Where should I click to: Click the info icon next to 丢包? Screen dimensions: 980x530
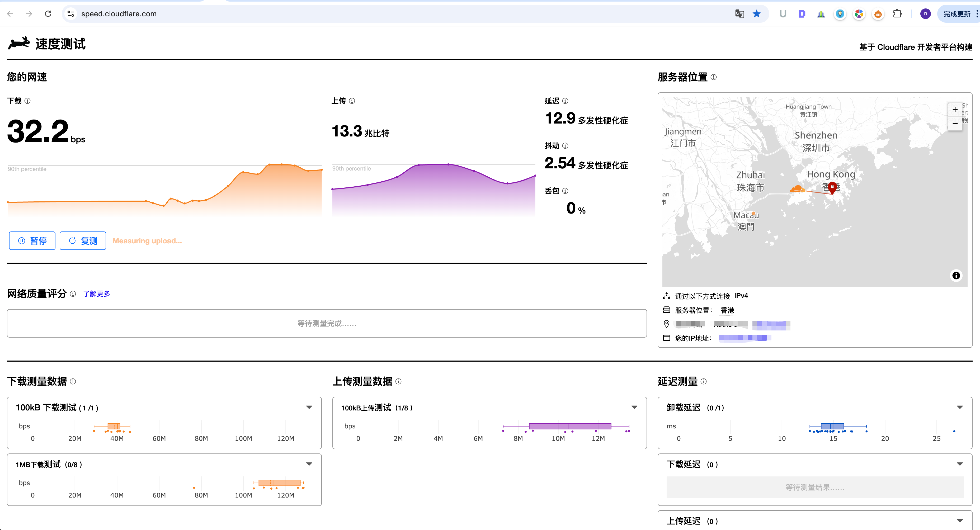[x=565, y=191]
